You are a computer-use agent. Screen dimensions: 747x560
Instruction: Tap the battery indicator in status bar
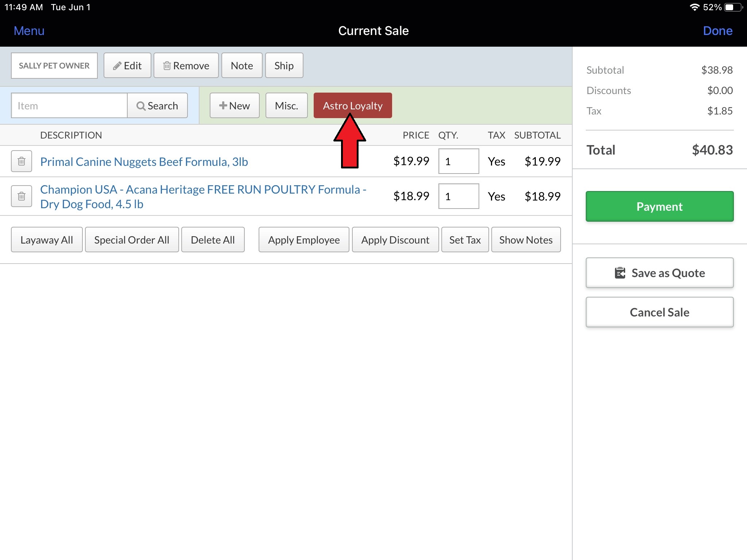click(732, 7)
